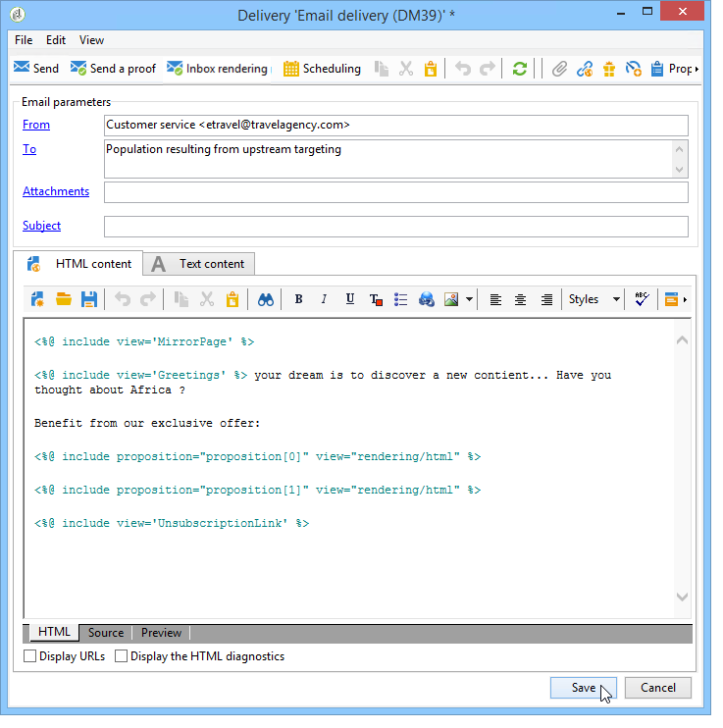Screen dimensions: 723x728
Task: Click the editor toolbar copy icon
Action: [x=181, y=299]
